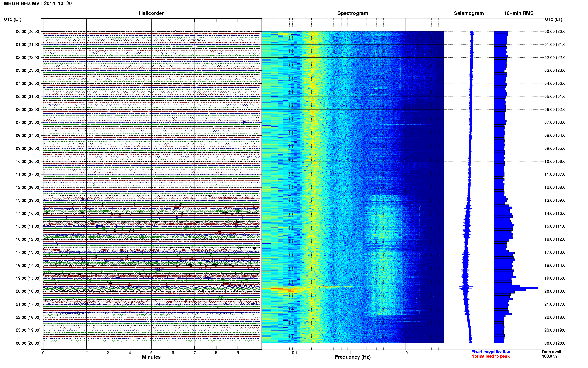This screenshot has height=368, width=588.
Task: Select the 10-min RMS panel heading
Action: (519, 13)
